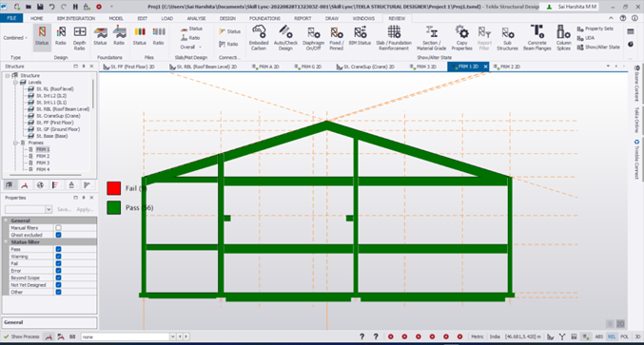Select the Column Splices tool
The width and height of the screenshot is (644, 345).
point(563,38)
